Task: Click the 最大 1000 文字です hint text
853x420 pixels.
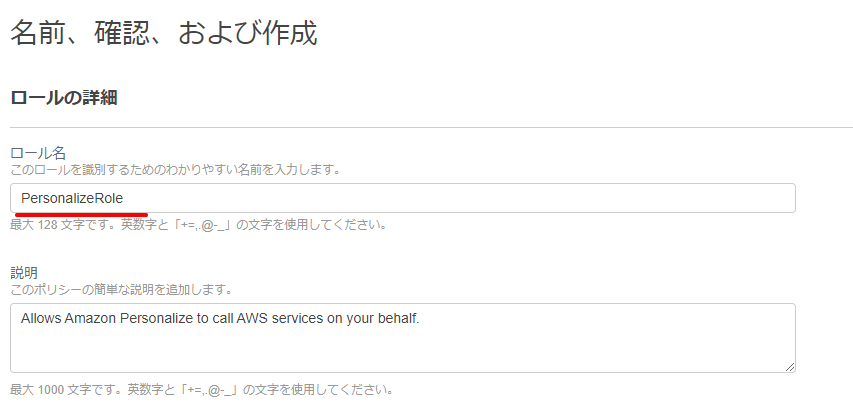Action: pos(201,390)
